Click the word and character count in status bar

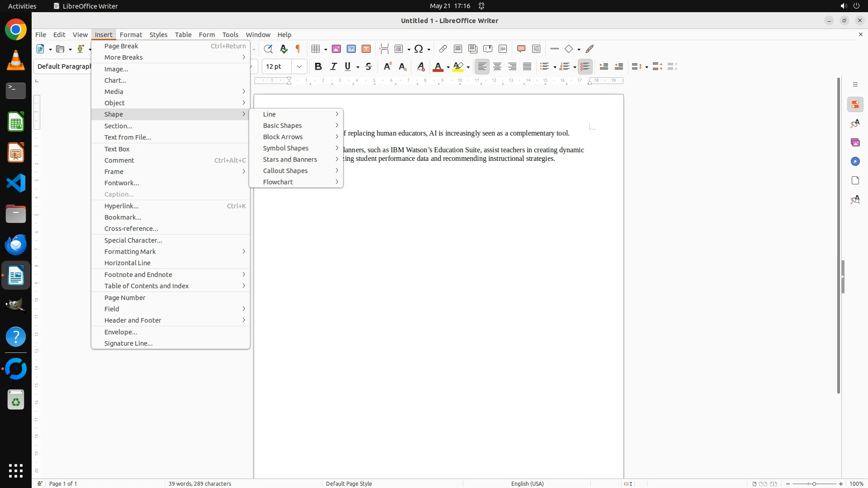coord(200,483)
